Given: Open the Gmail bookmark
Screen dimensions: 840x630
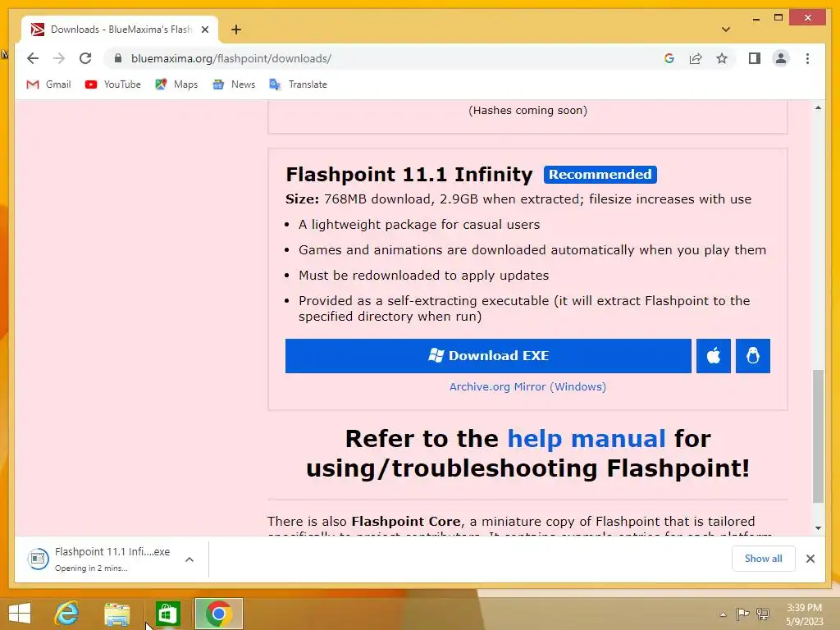Looking at the screenshot, I should pos(48,84).
